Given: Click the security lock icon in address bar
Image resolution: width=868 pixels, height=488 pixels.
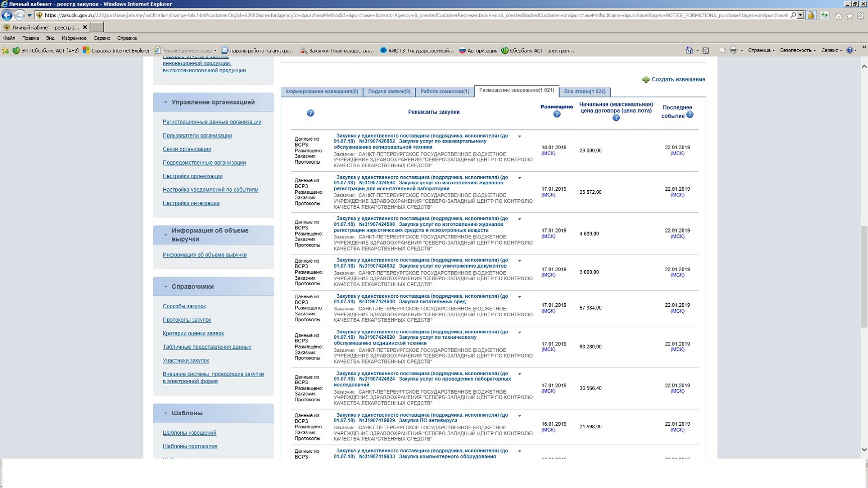Looking at the screenshot, I should (x=811, y=15).
